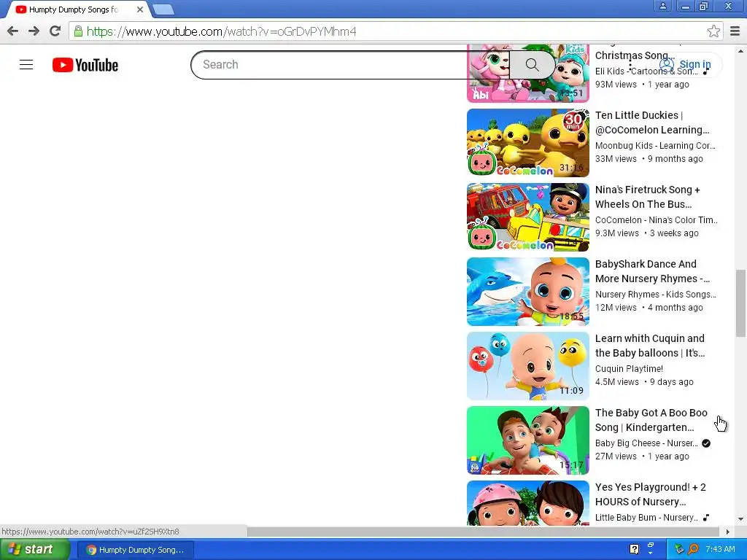Click the Sign in button

coord(686,64)
